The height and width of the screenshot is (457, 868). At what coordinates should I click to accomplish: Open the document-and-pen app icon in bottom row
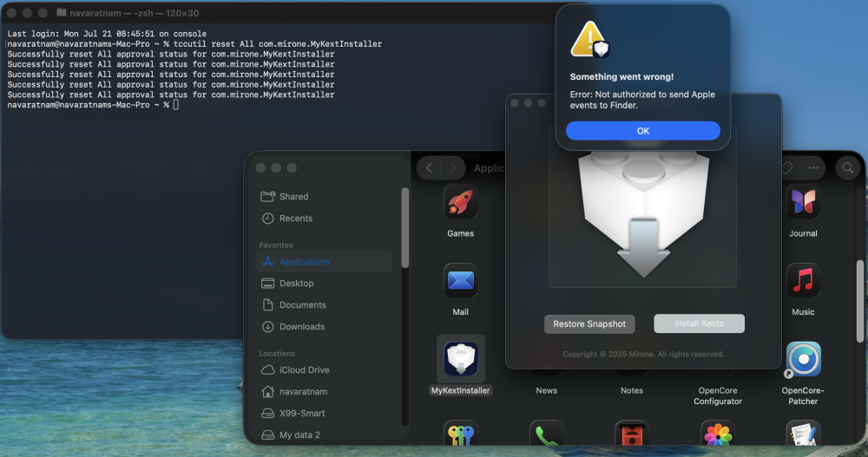pos(803,434)
